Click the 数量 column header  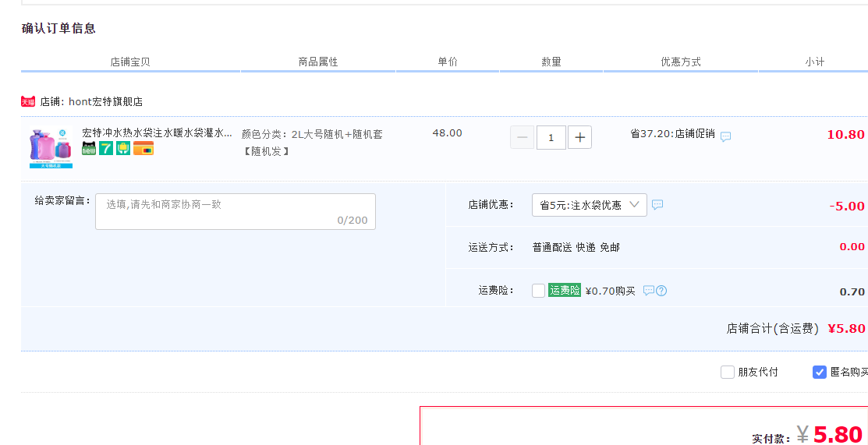pyautogui.click(x=551, y=62)
